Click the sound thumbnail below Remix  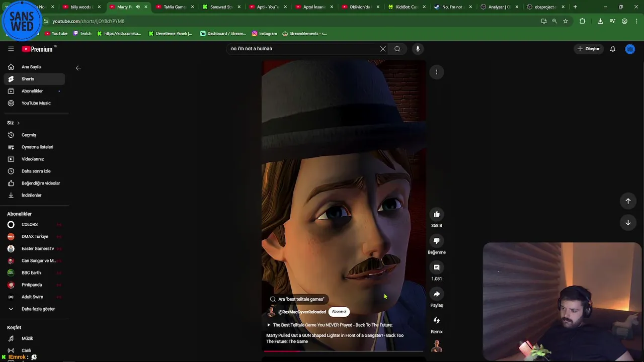[x=437, y=346]
